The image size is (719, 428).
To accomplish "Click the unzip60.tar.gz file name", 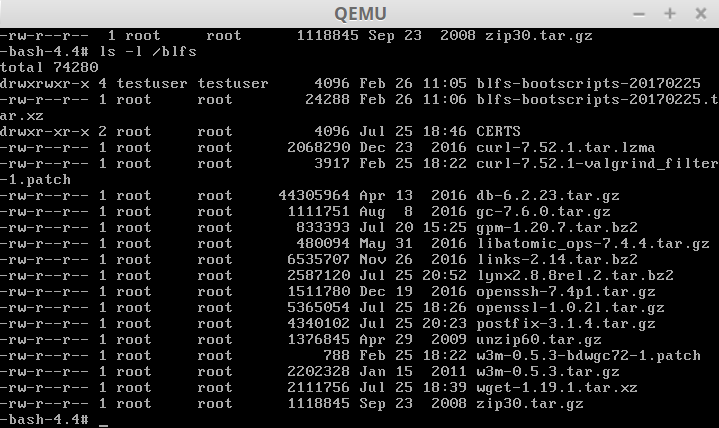I will [539, 340].
